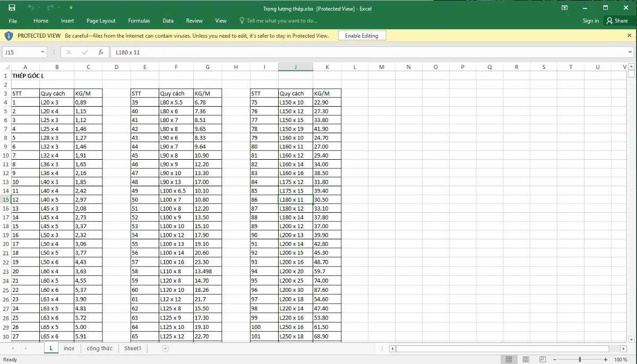Select cell containing L20 x 3
637x364 pixels.
click(x=57, y=102)
